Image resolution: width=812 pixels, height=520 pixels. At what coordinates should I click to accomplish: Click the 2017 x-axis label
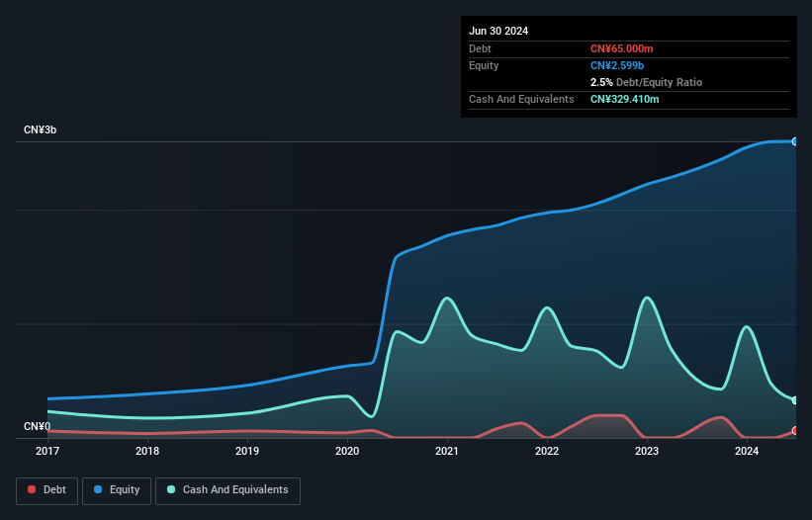coord(47,451)
